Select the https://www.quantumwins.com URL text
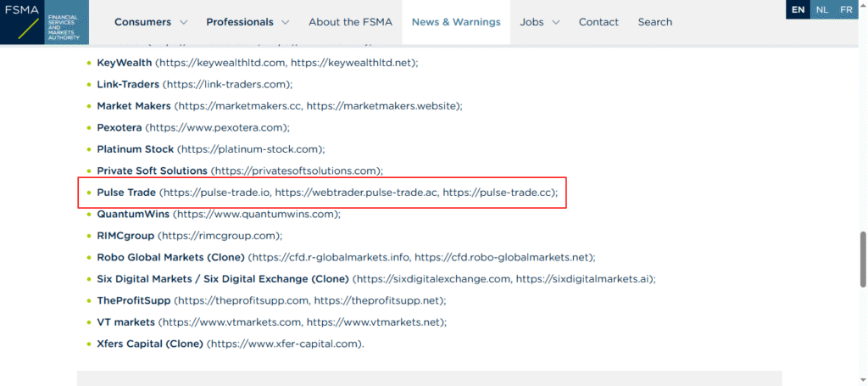This screenshot has height=386, width=868. point(256,214)
